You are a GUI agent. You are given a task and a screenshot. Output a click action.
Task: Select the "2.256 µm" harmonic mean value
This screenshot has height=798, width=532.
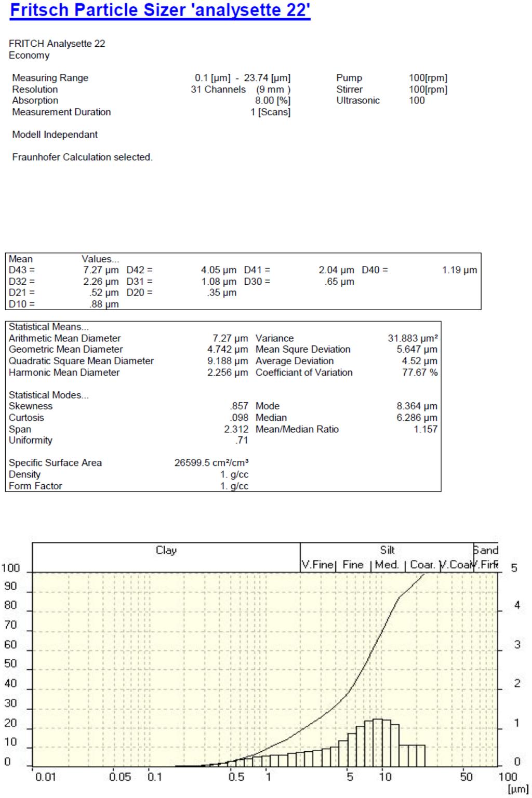228,373
